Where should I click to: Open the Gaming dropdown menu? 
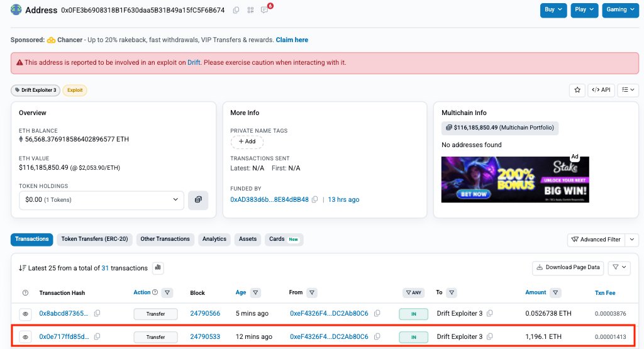619,10
